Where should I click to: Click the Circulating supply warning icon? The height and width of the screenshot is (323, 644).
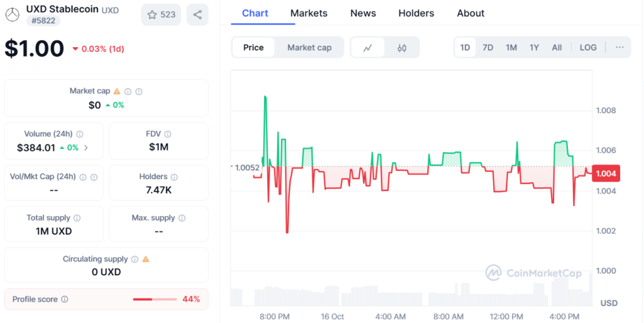click(146, 259)
